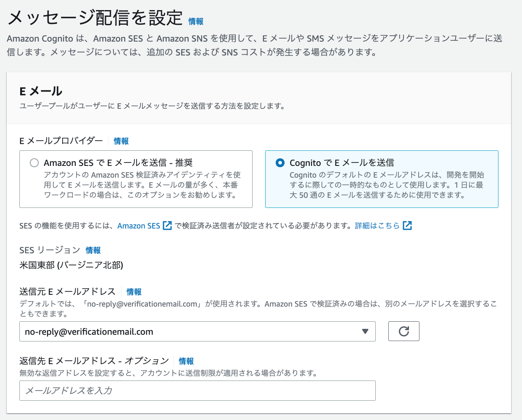Click 情報 next to 返信先 E メールアドレス
This screenshot has width=522, height=420.
[186, 361]
